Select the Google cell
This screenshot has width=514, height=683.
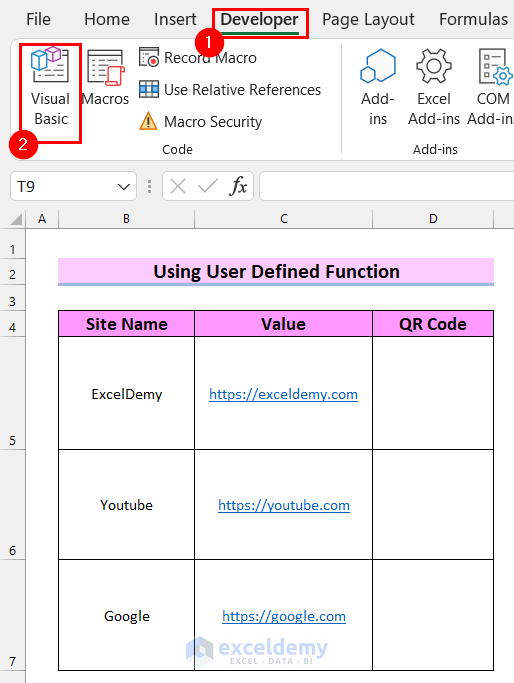pyautogui.click(x=126, y=615)
